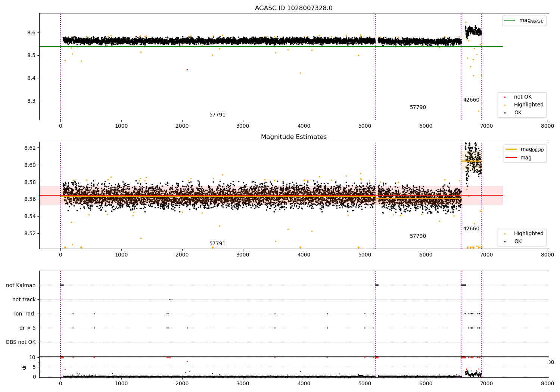The width and height of the screenshot is (560, 392).
Task: Click the 'OBS not OK' row label
Action: [21, 342]
